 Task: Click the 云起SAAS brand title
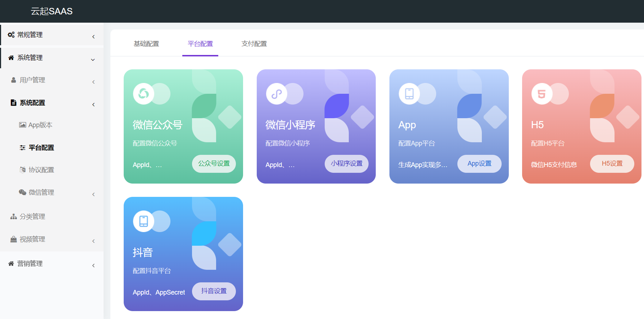52,11
